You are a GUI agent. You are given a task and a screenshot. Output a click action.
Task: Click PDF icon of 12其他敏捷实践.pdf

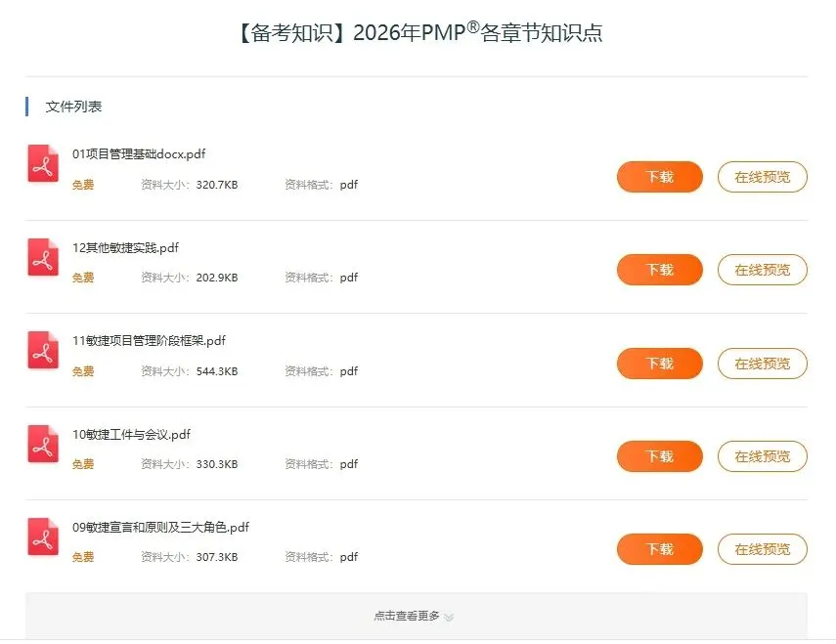click(43, 257)
